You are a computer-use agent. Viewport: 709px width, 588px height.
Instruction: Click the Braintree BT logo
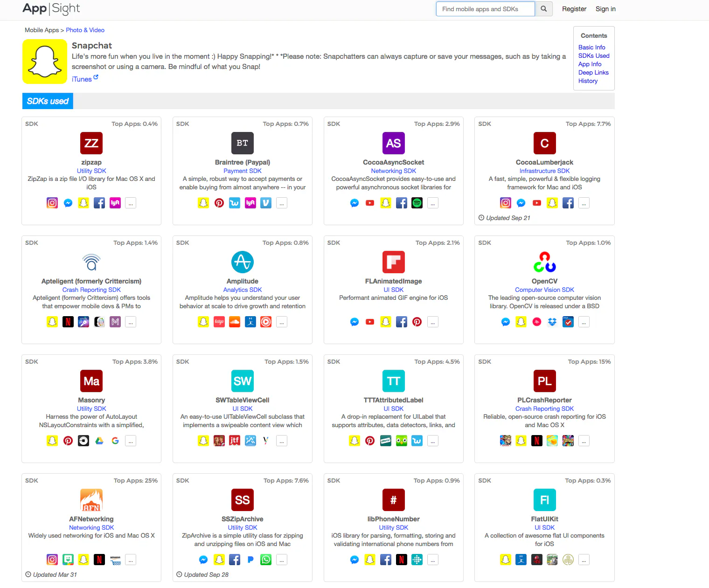click(x=243, y=143)
